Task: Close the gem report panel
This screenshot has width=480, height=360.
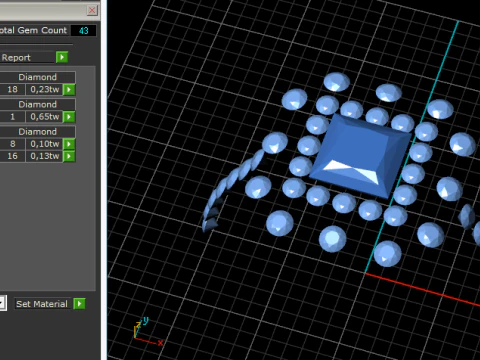Action: tap(92, 10)
